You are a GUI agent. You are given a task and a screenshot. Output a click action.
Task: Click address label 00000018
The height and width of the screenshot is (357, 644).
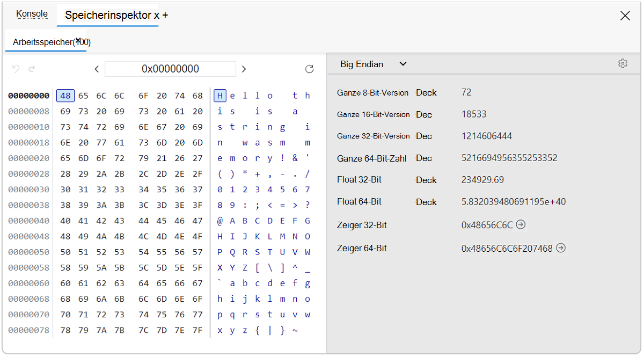29,142
